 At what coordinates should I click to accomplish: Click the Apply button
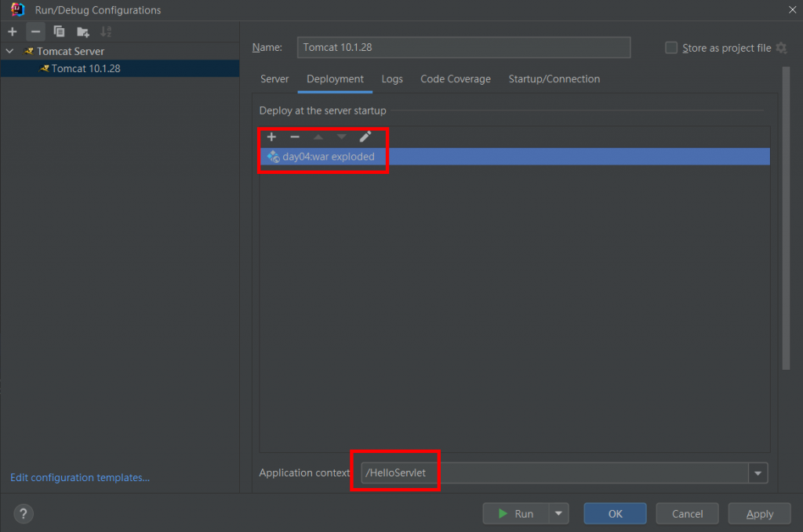[x=759, y=513]
